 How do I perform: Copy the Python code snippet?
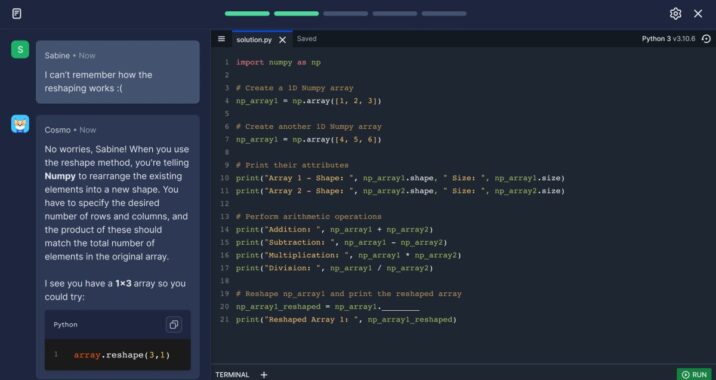[x=174, y=325]
